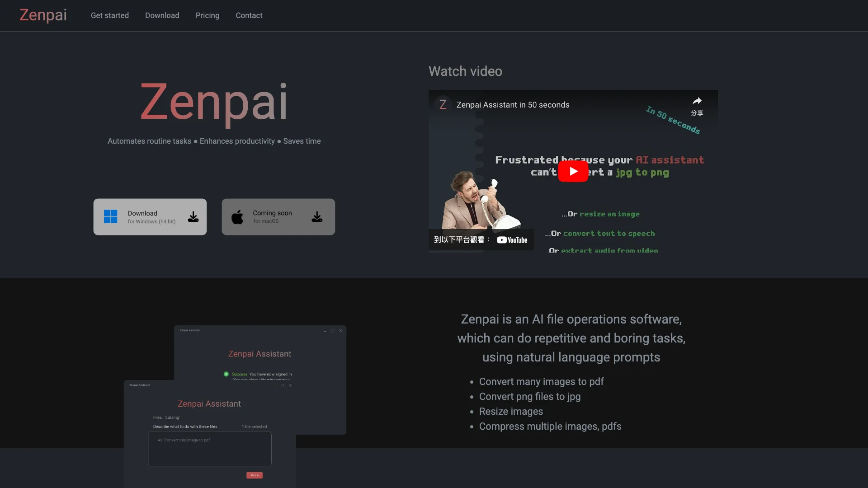Image resolution: width=868 pixels, height=488 pixels.
Task: Open the Get started navigation link
Action: click(x=110, y=15)
